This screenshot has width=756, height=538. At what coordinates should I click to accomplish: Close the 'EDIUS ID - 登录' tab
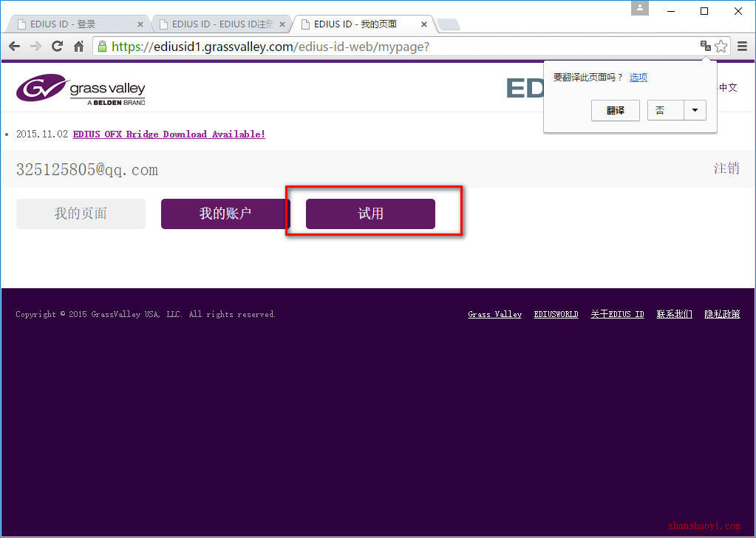click(x=140, y=24)
